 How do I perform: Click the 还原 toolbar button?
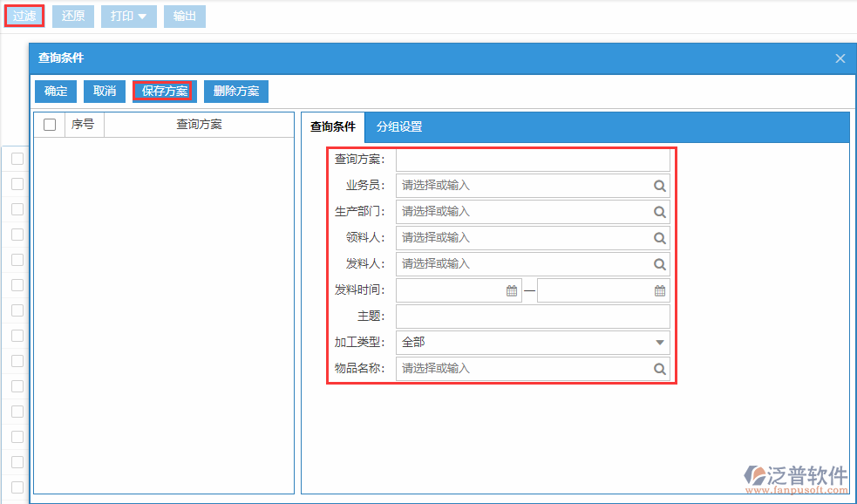pos(73,17)
